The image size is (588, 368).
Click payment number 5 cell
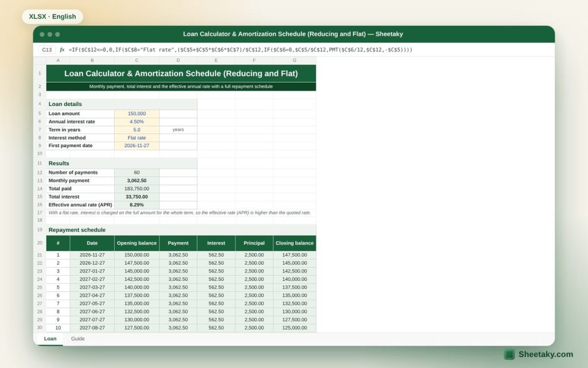point(58,287)
